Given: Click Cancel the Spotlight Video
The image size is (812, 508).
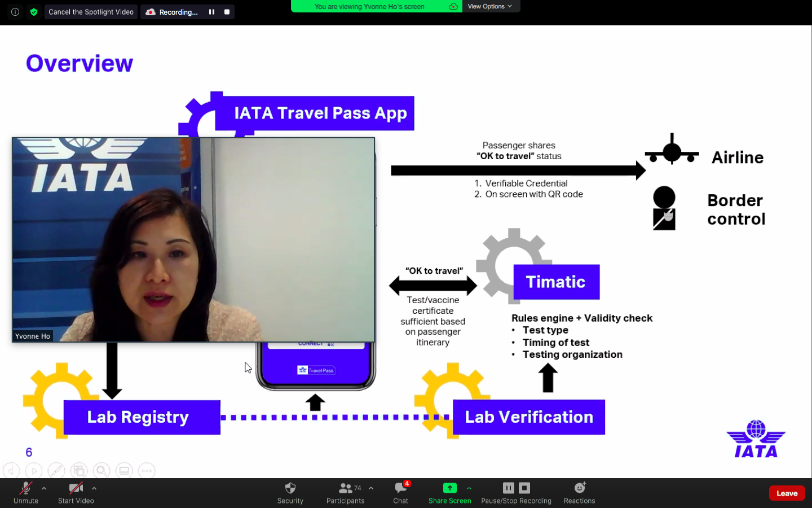Looking at the screenshot, I should (91, 12).
